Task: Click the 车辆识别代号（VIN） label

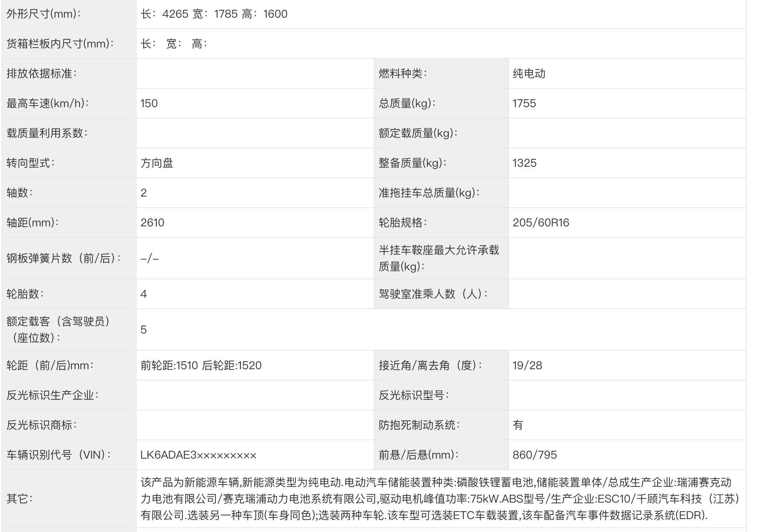Action: point(58,455)
